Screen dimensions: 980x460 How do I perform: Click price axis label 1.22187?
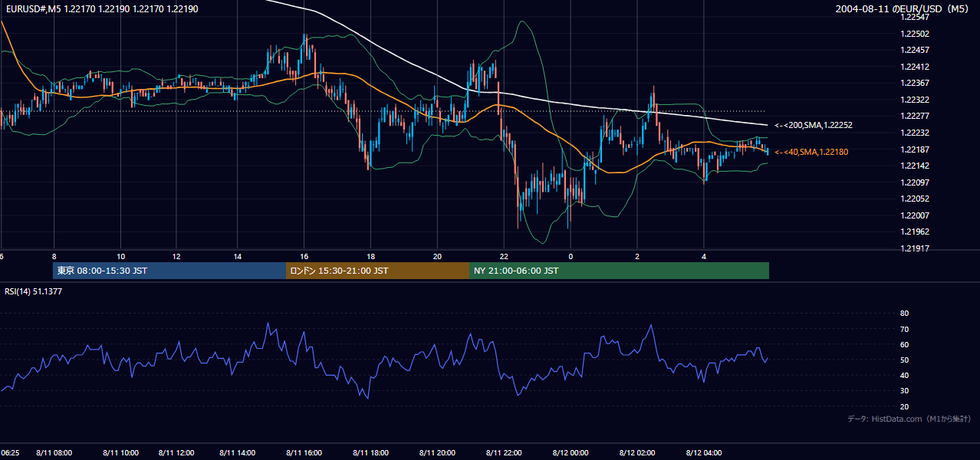click(x=915, y=149)
